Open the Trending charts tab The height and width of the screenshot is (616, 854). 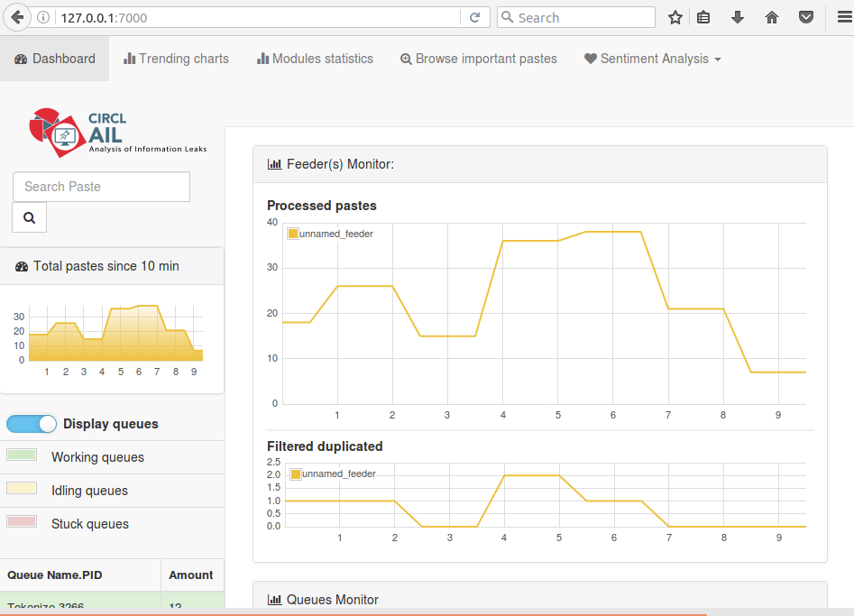click(x=177, y=59)
